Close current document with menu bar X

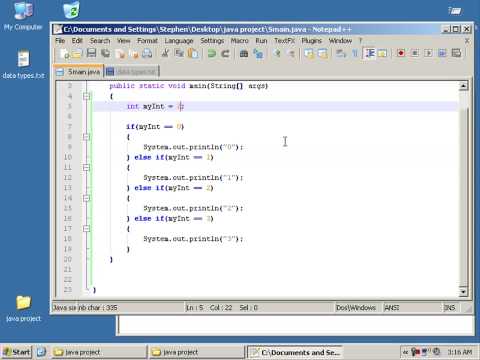pos(467,41)
